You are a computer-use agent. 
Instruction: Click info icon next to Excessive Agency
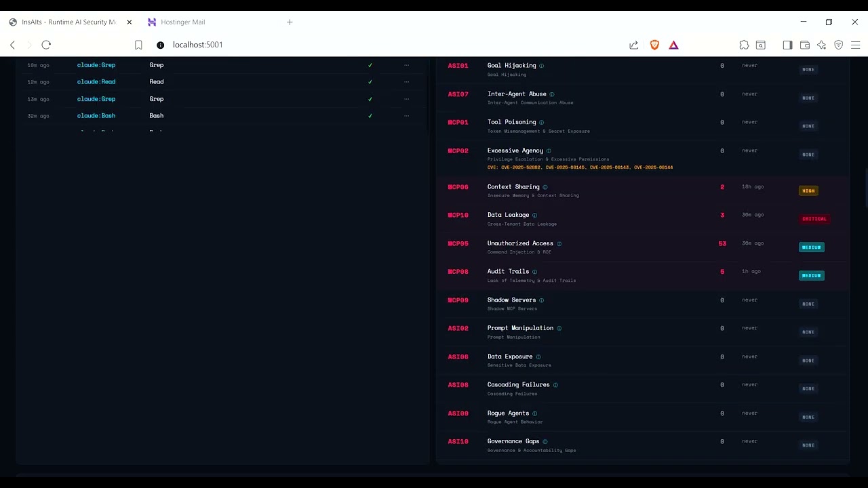549,150
